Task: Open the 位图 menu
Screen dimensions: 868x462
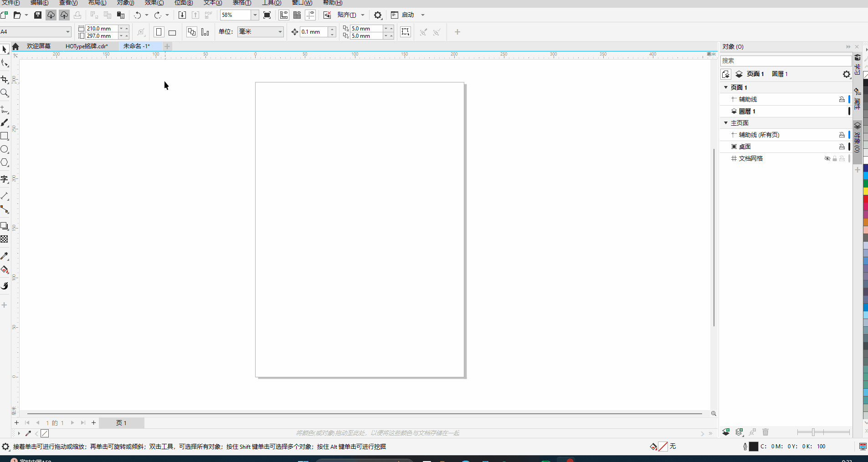Action: coord(183,3)
